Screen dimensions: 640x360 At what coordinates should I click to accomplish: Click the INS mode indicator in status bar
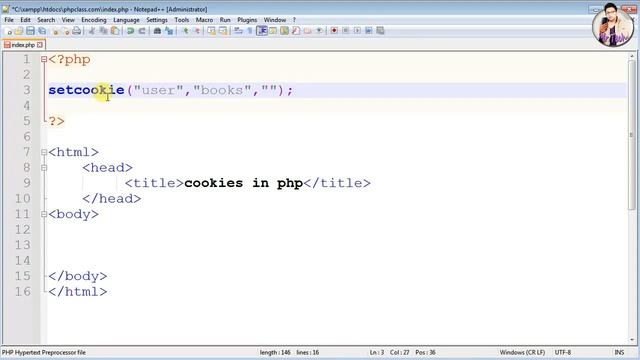pyautogui.click(x=619, y=352)
